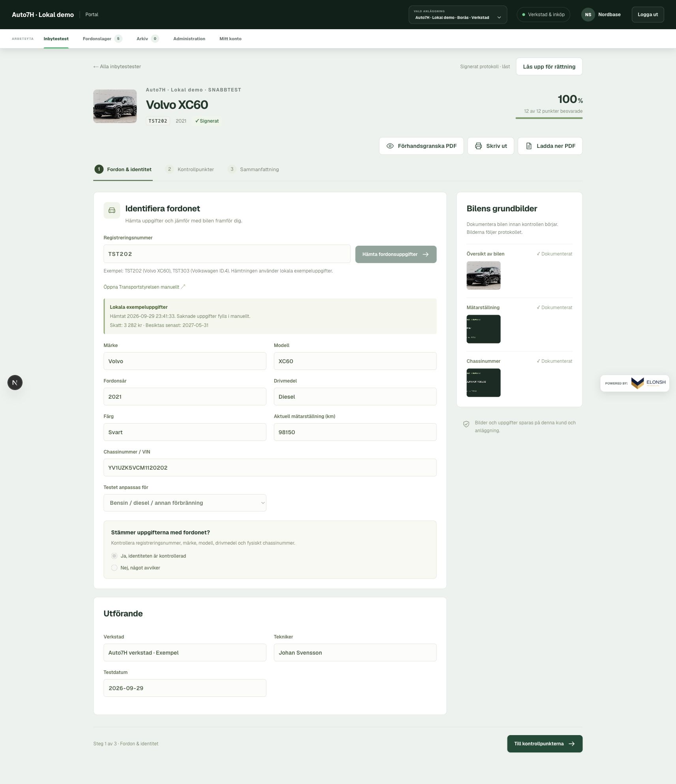Click the Chassinummer / VIN field
The image size is (676, 784).
coord(270,468)
